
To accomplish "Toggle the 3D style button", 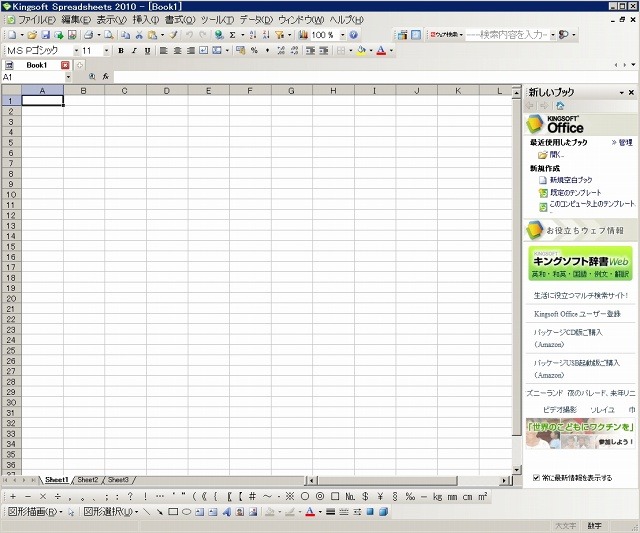I will coord(383,512).
